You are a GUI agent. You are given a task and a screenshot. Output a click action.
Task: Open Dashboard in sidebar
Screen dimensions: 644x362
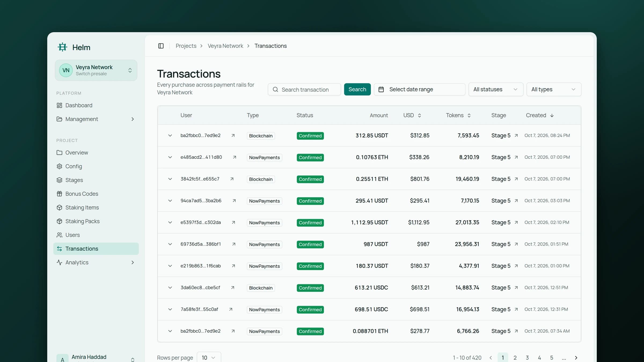coord(96,105)
